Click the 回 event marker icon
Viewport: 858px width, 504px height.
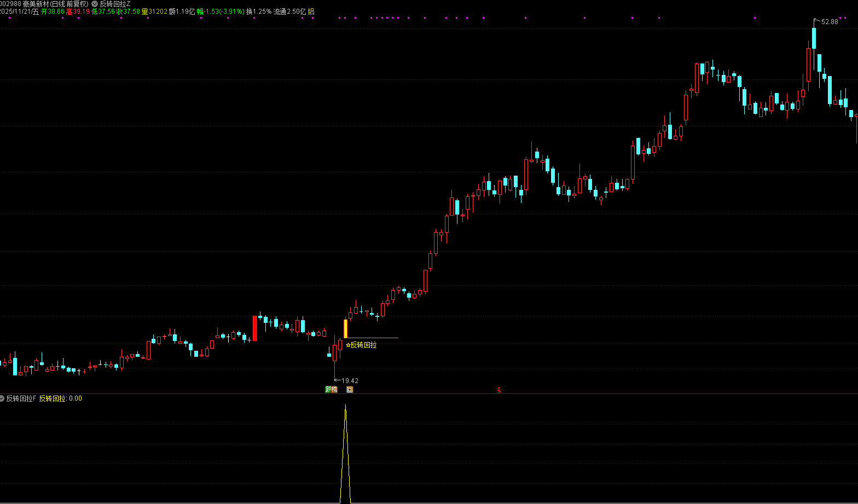pyautogui.click(x=350, y=390)
